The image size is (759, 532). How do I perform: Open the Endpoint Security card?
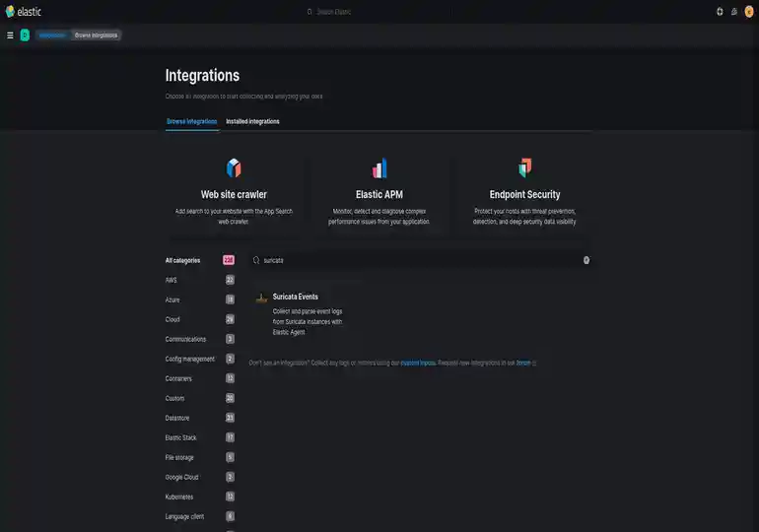click(524, 193)
